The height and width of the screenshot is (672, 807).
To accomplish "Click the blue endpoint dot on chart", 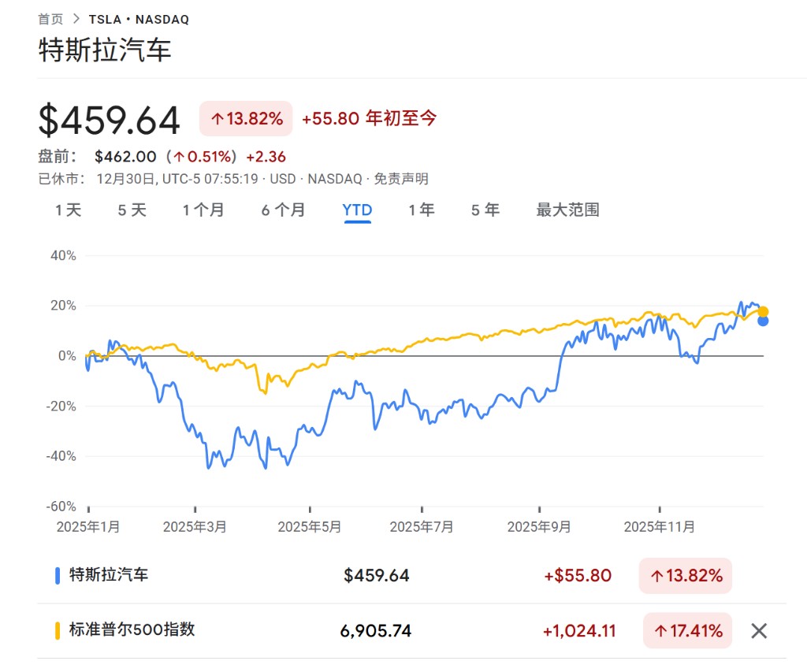I will (x=763, y=321).
